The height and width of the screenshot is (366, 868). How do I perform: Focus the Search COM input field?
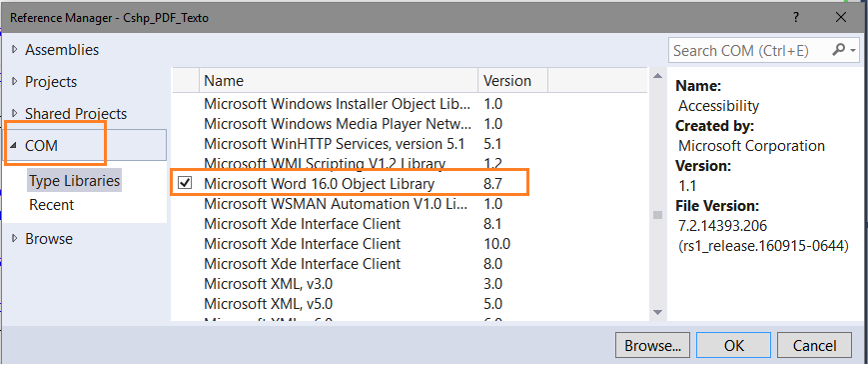click(x=749, y=51)
